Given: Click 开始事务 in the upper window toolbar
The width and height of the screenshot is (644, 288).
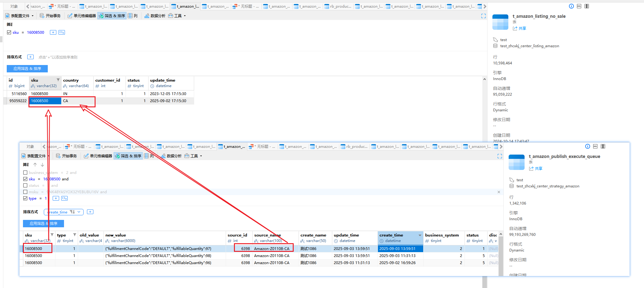Looking at the screenshot, I should (50, 16).
